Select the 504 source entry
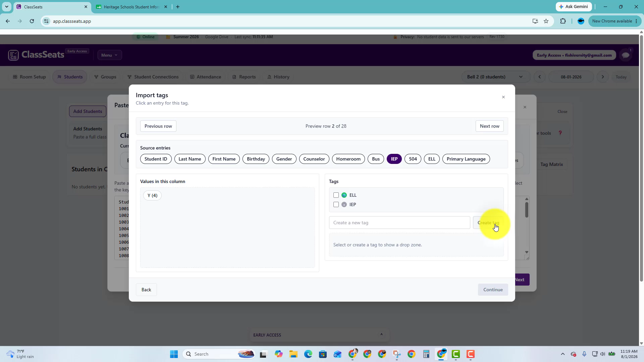 pyautogui.click(x=413, y=159)
